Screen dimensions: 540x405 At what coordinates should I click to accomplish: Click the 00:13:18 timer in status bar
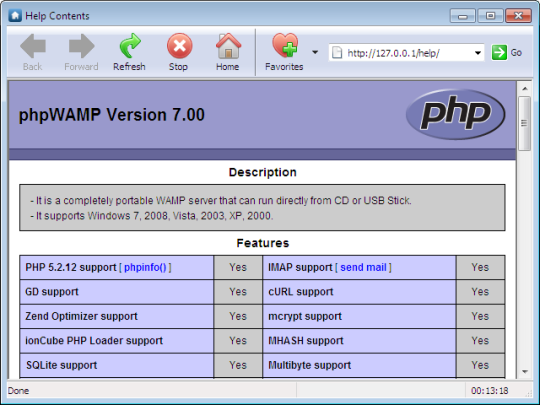click(489, 391)
